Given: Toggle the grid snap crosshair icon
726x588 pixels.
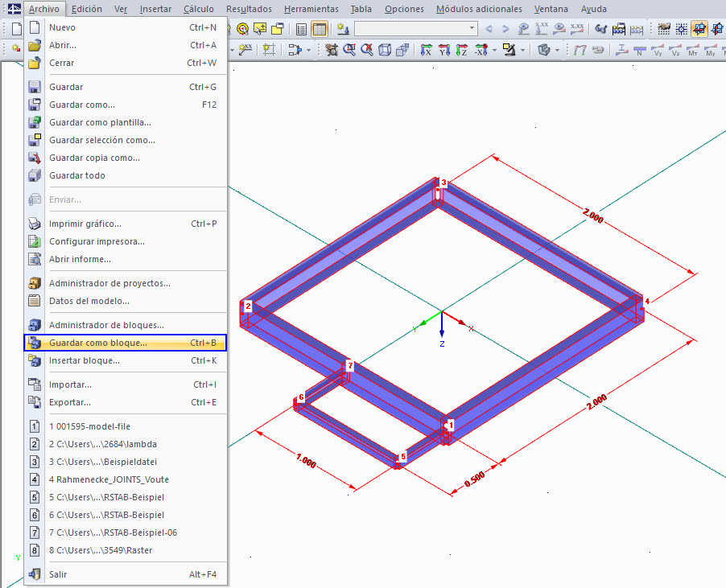Looking at the screenshot, I should (x=682, y=29).
